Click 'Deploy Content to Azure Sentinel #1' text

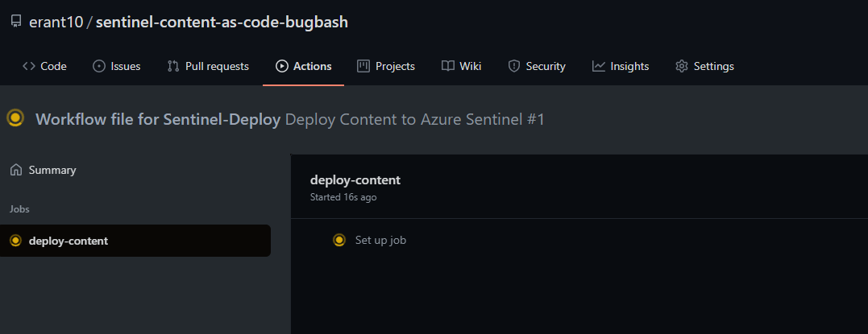coord(414,119)
